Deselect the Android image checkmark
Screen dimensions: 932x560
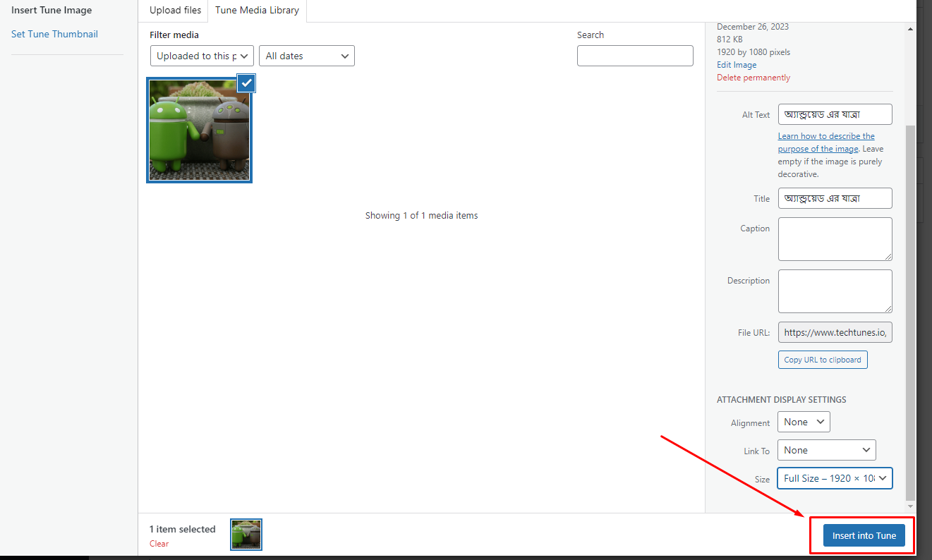pyautogui.click(x=246, y=83)
